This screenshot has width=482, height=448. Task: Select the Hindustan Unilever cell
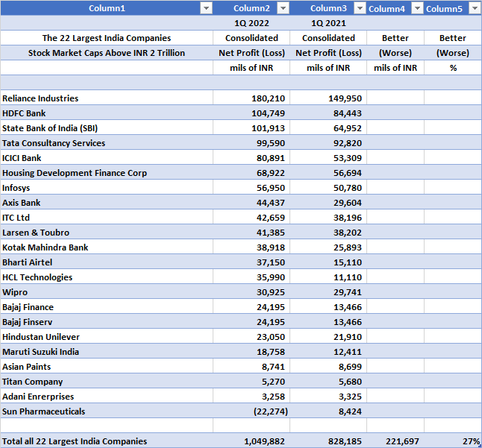[x=107, y=336]
